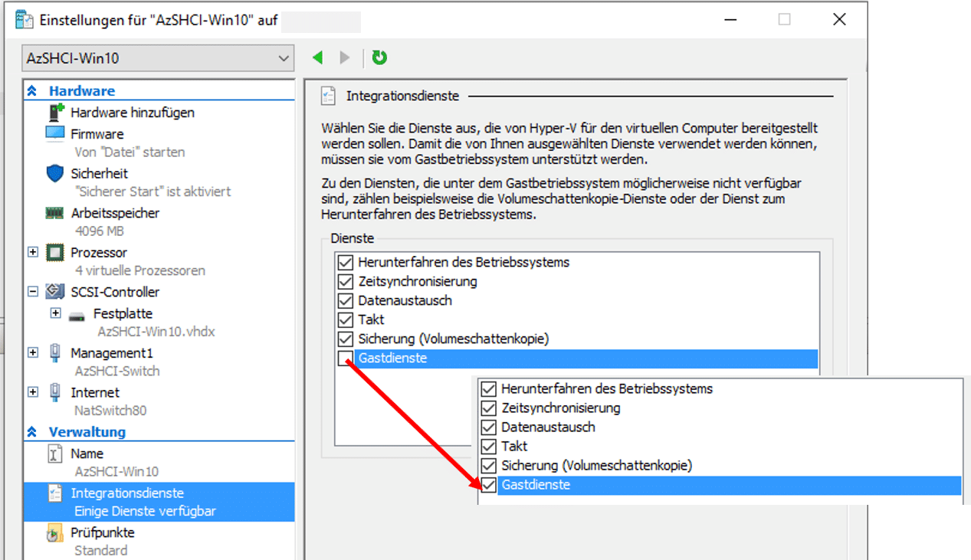Expand the Prozessor tree node
Screen dimensions: 971x560
[x=33, y=252]
